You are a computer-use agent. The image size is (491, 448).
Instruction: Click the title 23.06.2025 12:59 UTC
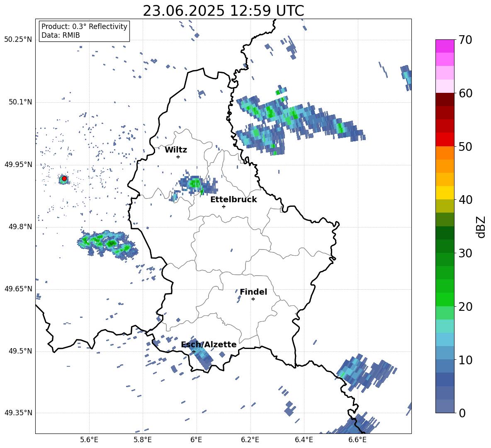tap(224, 11)
